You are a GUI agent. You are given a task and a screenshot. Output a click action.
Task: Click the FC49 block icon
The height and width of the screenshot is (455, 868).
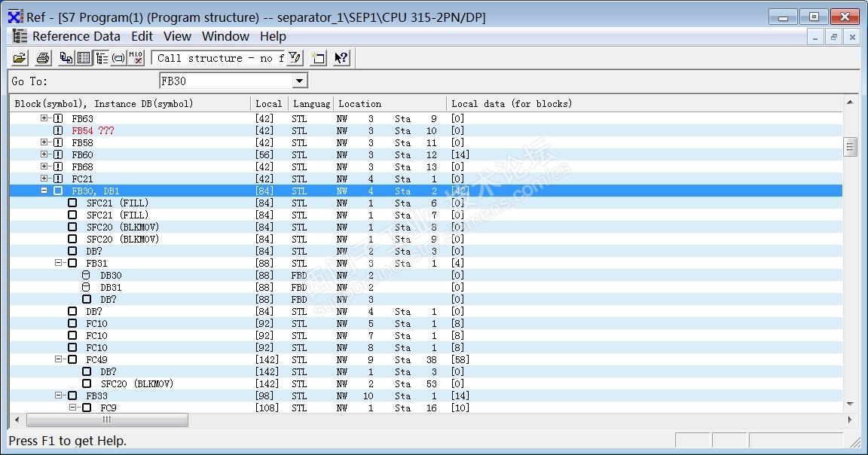click(x=72, y=359)
